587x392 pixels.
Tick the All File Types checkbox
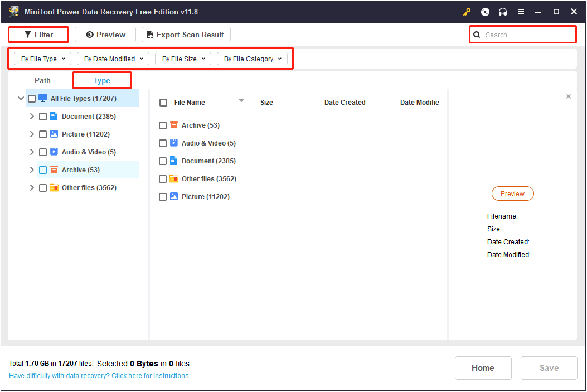coord(32,99)
